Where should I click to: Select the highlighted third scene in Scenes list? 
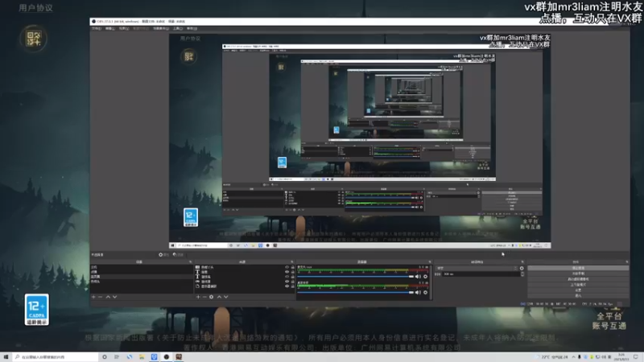point(142,277)
